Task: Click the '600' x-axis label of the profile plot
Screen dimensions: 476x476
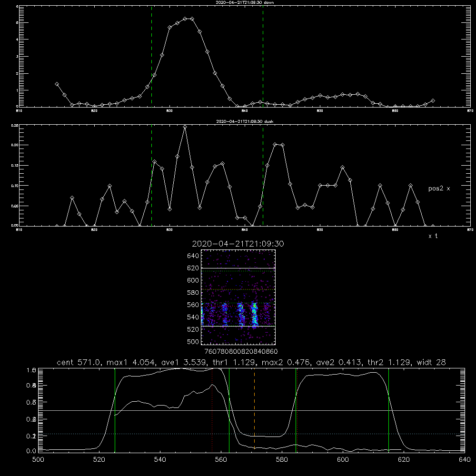Action: click(343, 460)
